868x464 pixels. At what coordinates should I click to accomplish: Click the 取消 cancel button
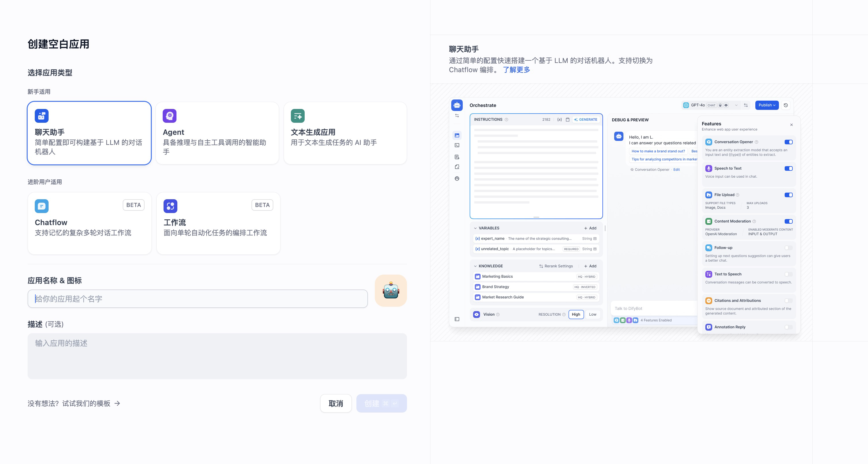tap(336, 403)
